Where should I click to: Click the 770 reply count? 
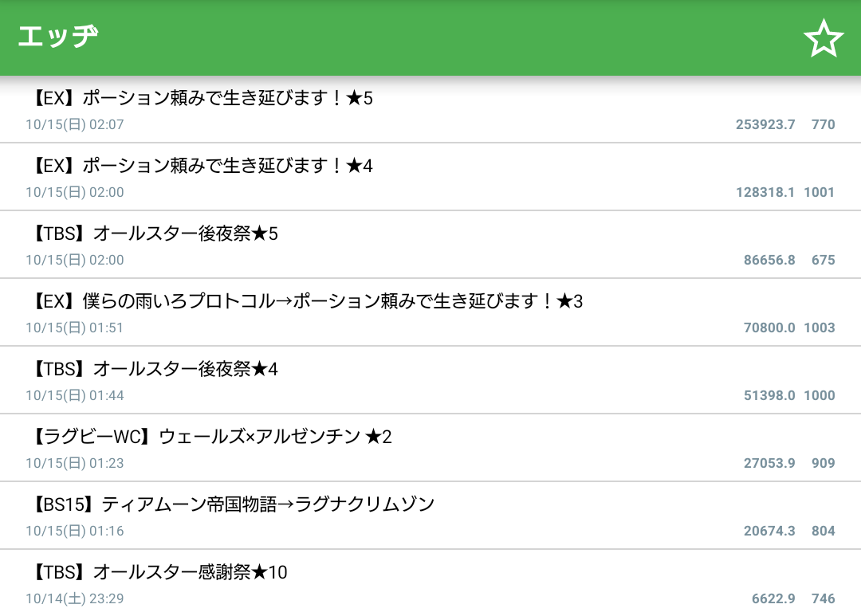click(823, 124)
